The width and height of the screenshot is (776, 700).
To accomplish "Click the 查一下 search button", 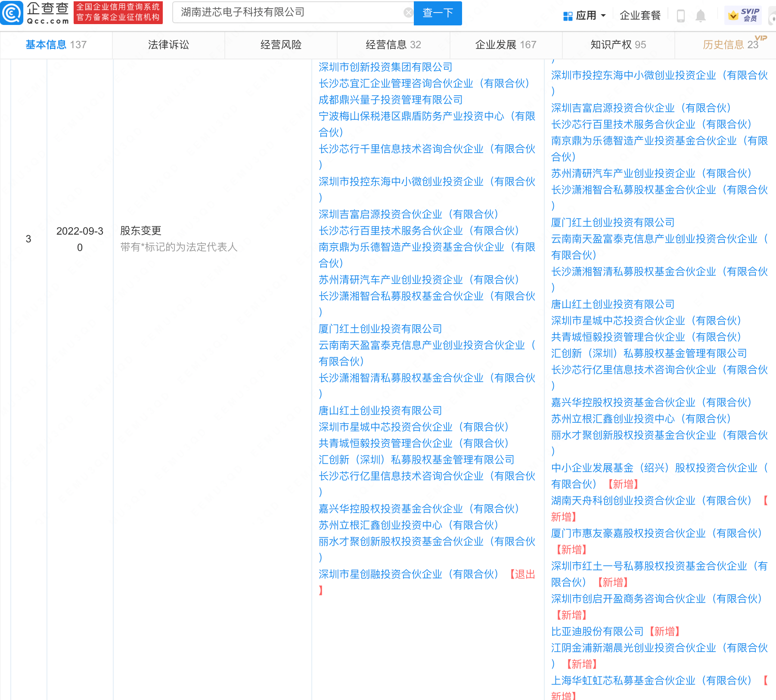I will (x=438, y=13).
